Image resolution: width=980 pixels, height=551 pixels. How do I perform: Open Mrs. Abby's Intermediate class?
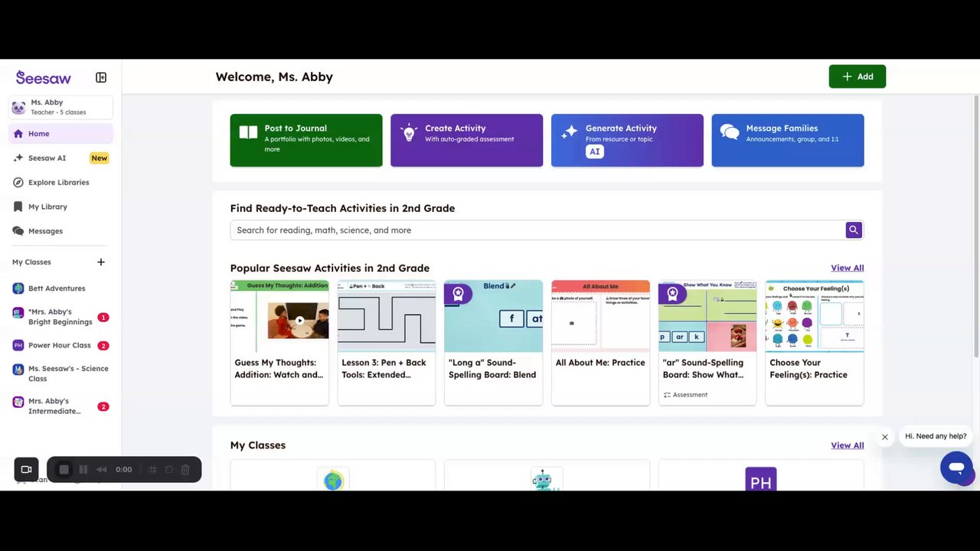[60, 406]
